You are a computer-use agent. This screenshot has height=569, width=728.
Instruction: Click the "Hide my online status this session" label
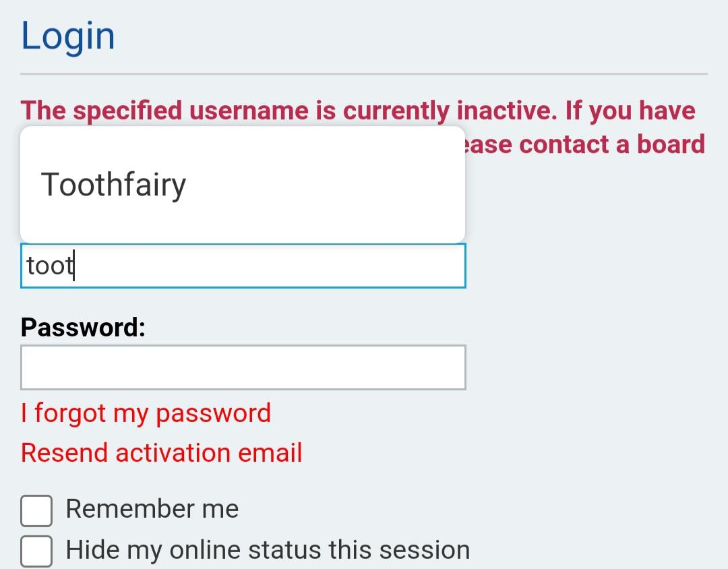(x=268, y=550)
